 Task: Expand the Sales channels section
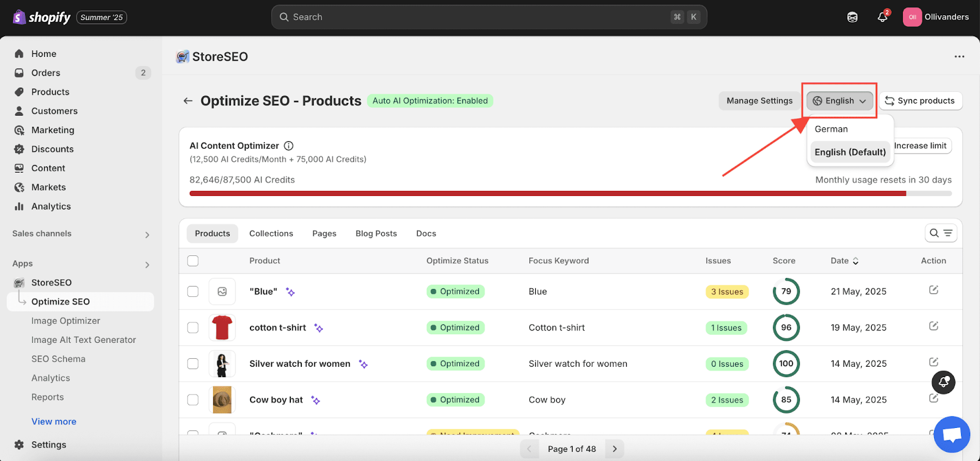click(x=147, y=234)
